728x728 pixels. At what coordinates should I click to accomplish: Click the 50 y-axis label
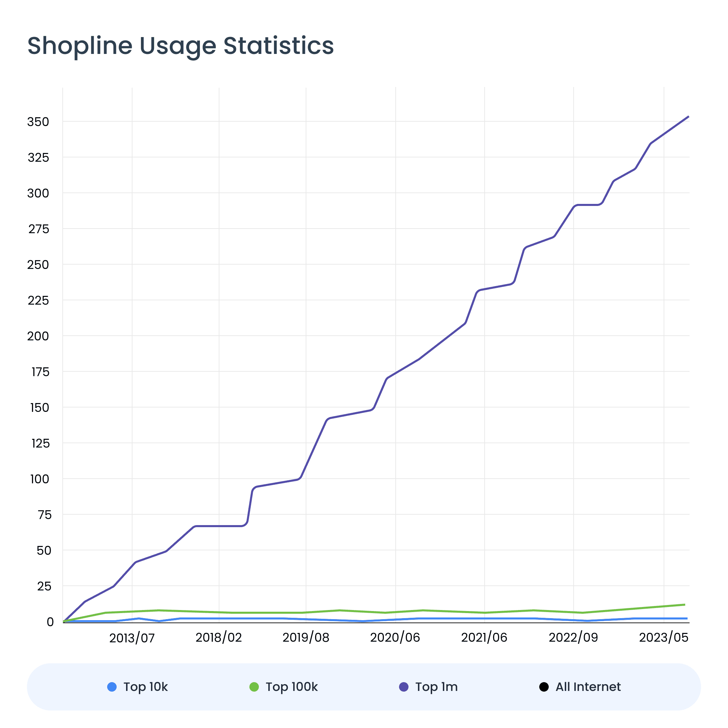(x=44, y=550)
